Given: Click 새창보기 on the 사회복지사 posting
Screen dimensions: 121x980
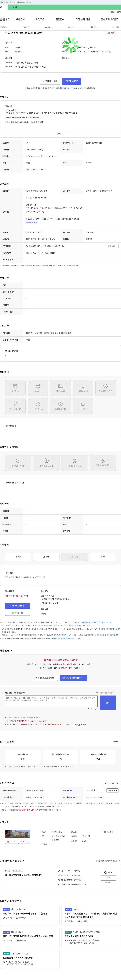Looking at the screenshot, I should [108, 882].
